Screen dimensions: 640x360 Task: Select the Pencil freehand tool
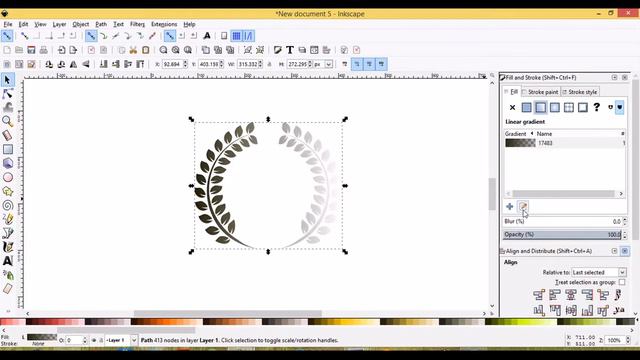[x=7, y=219]
